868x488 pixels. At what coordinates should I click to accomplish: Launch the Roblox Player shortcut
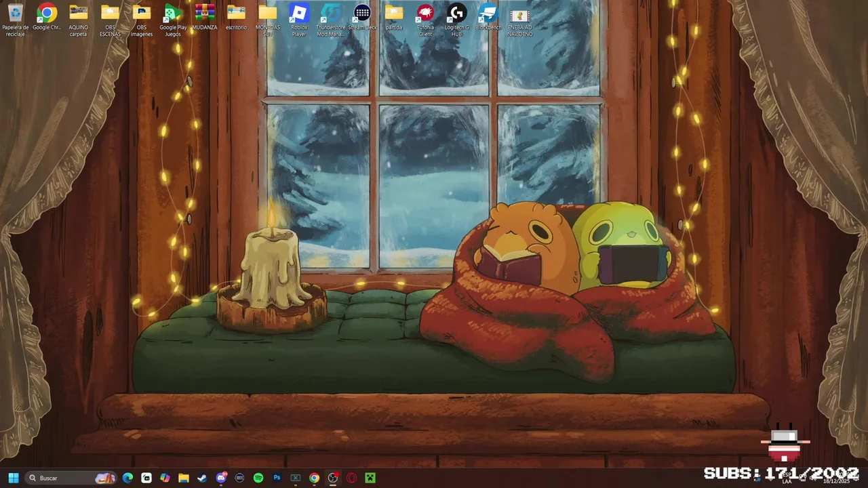coord(299,20)
